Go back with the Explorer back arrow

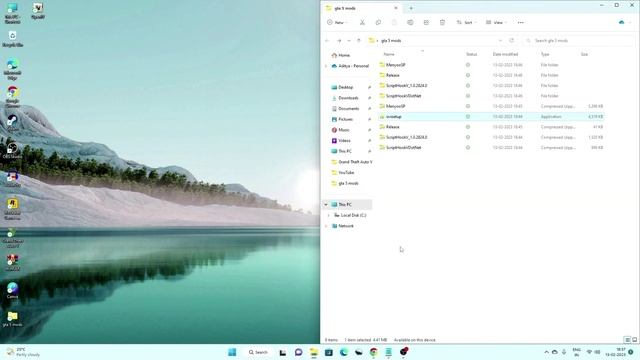click(327, 40)
